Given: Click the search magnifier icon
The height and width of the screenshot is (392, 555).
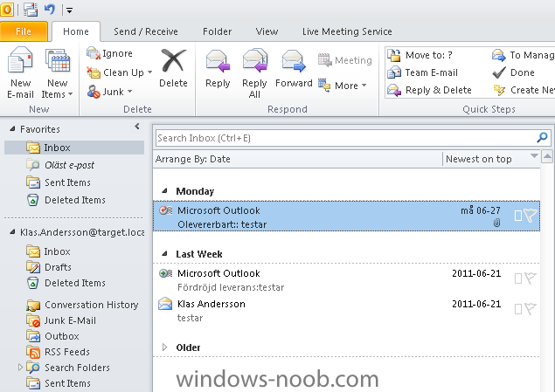Looking at the screenshot, I should pos(542,137).
